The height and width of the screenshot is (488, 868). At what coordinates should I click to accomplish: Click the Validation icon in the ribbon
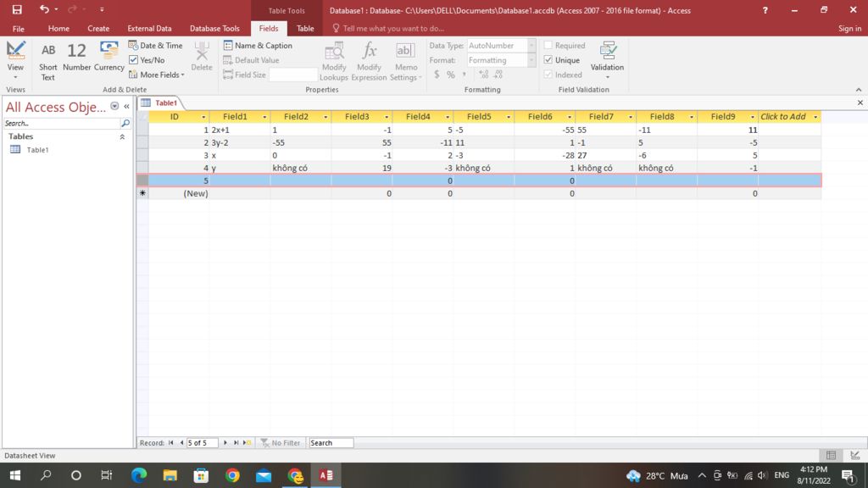click(x=607, y=58)
